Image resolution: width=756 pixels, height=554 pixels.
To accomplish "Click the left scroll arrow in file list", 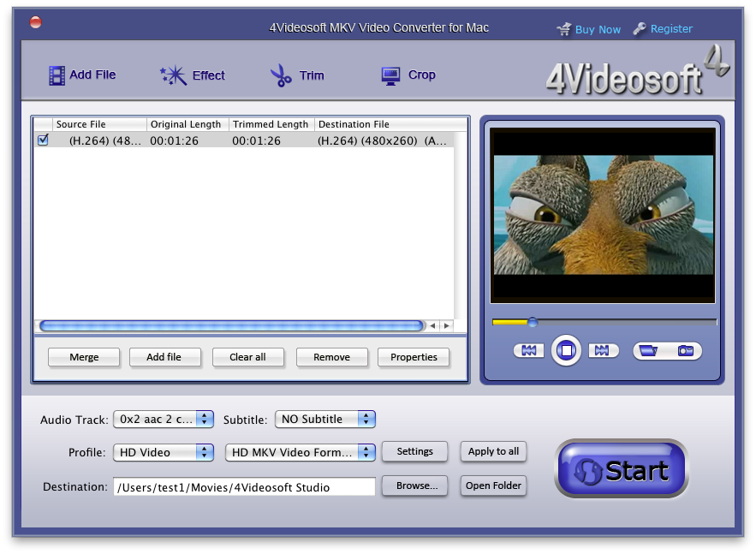I will tap(432, 326).
